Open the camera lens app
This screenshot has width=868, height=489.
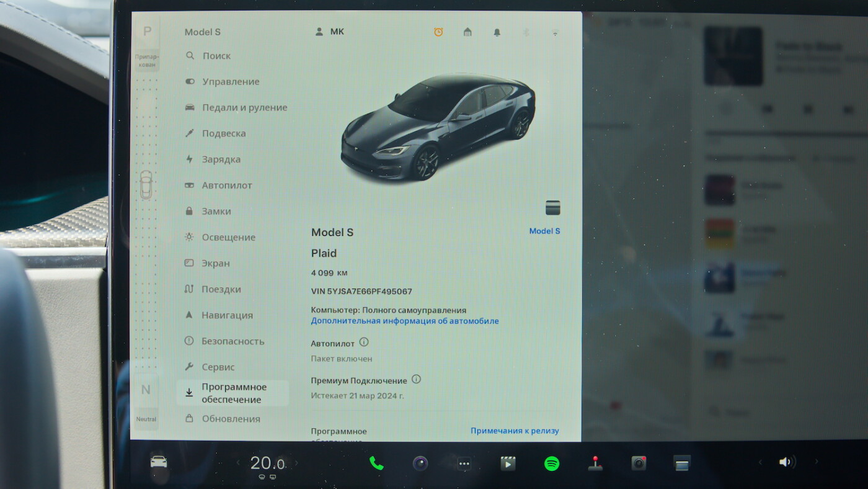(420, 463)
